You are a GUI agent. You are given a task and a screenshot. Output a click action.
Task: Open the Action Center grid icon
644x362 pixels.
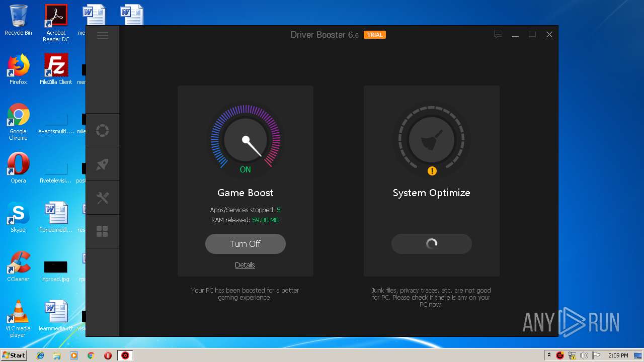coord(103,231)
